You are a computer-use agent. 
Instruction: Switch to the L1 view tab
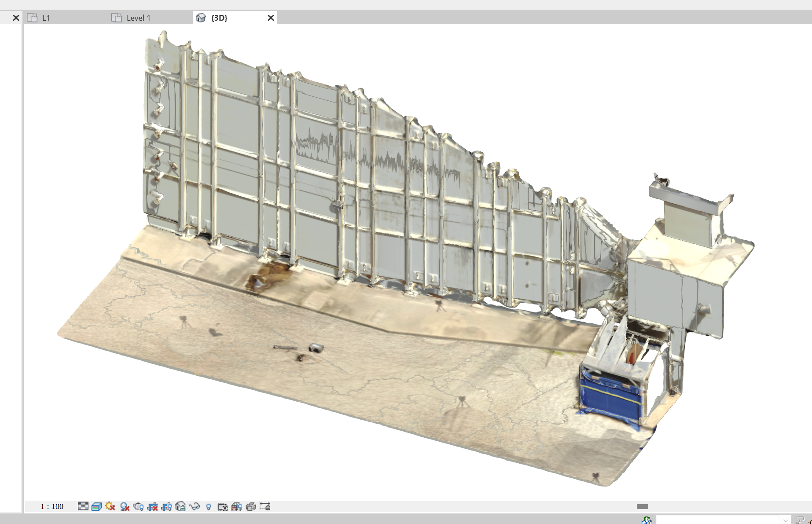click(46, 18)
